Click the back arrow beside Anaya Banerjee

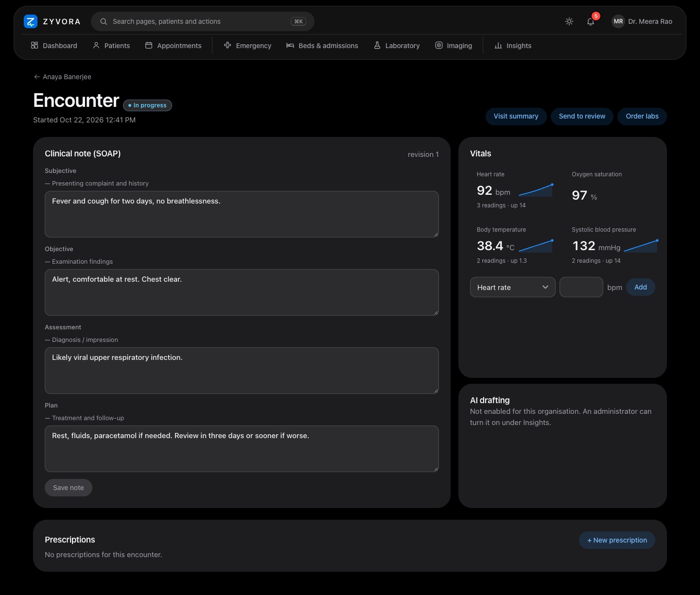pos(37,77)
